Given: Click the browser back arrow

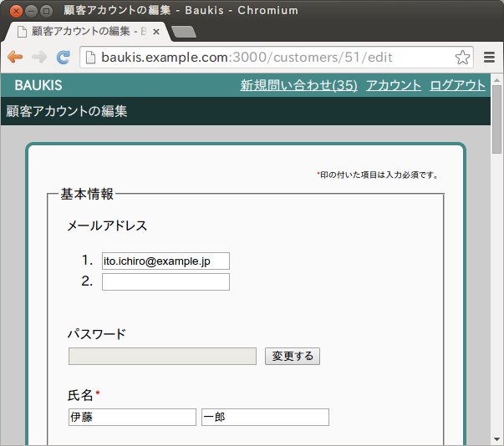Looking at the screenshot, I should [x=15, y=57].
